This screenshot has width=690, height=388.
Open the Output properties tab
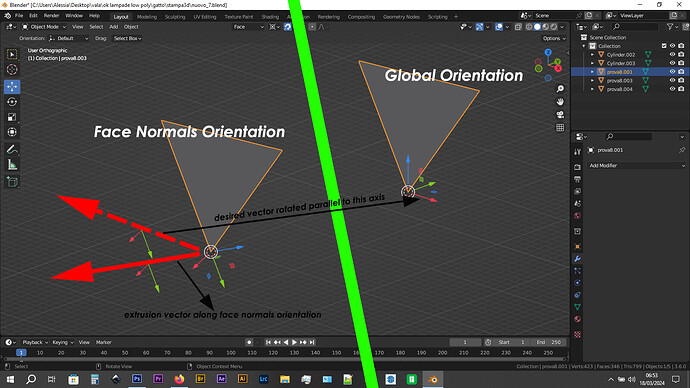(577, 179)
